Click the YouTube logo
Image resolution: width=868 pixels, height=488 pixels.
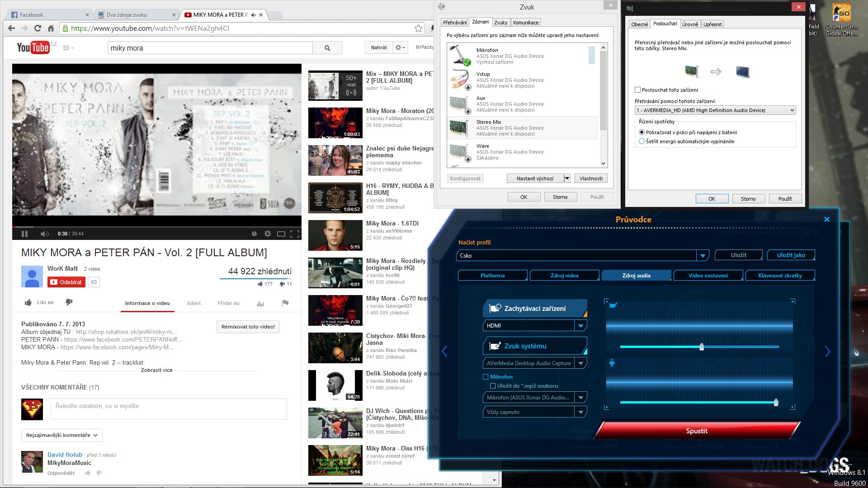[x=33, y=47]
